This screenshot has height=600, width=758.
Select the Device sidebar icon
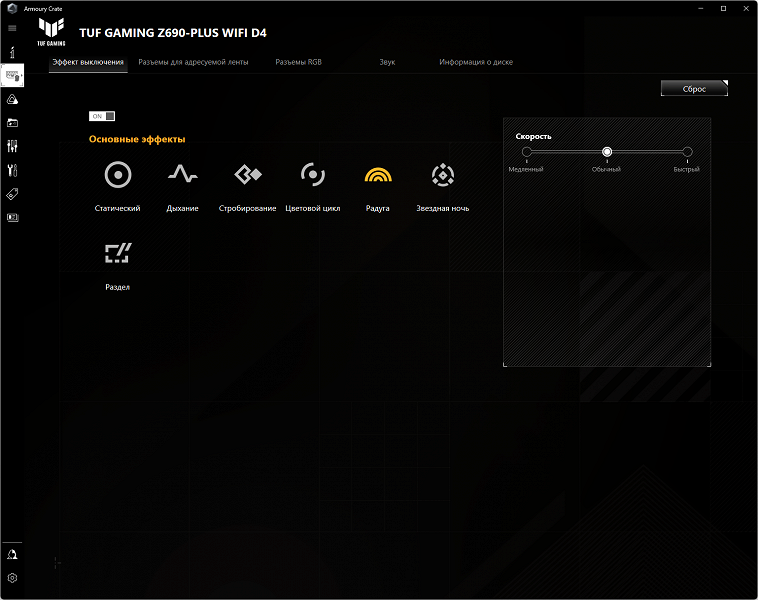pyautogui.click(x=12, y=75)
